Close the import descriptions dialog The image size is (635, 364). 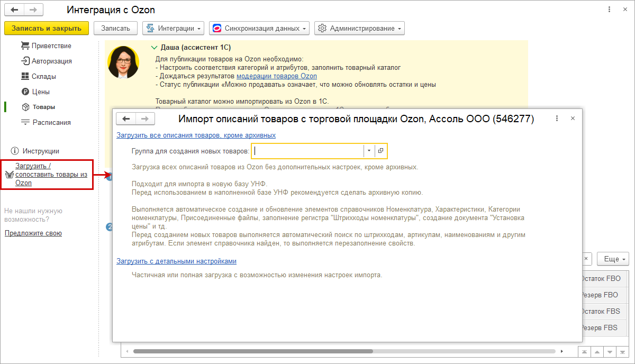[573, 119]
